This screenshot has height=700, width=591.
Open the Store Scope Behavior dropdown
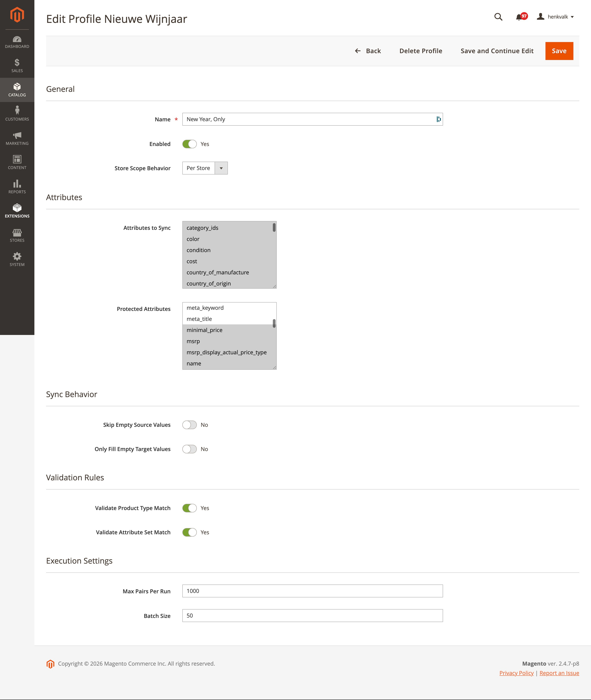[x=221, y=168]
